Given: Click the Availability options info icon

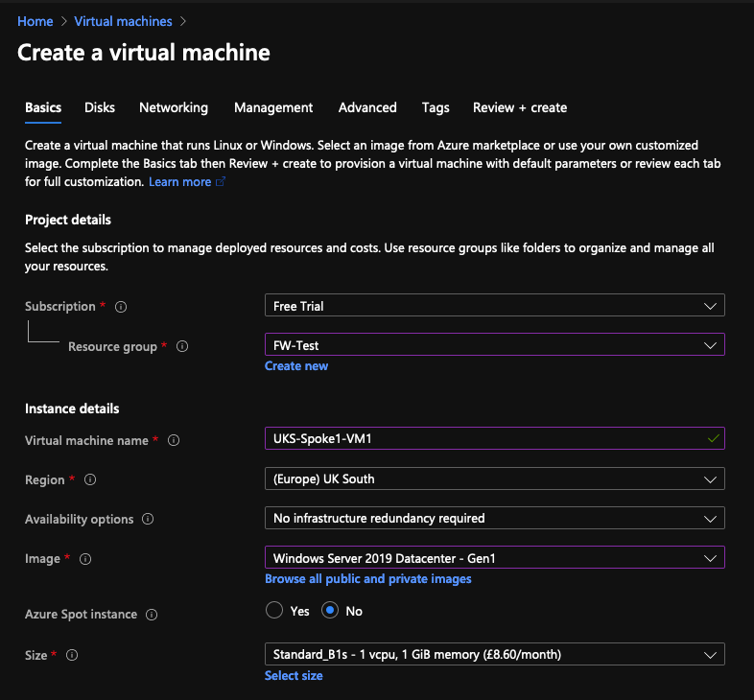Looking at the screenshot, I should [x=148, y=519].
